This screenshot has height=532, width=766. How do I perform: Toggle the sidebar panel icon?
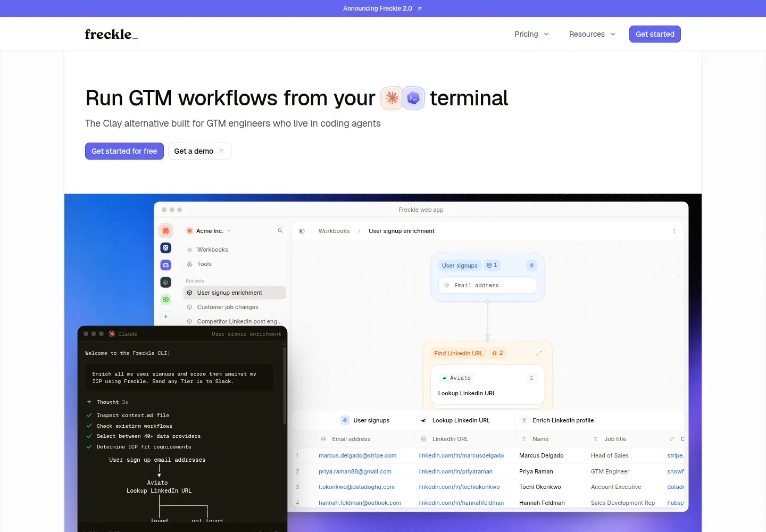(x=302, y=231)
